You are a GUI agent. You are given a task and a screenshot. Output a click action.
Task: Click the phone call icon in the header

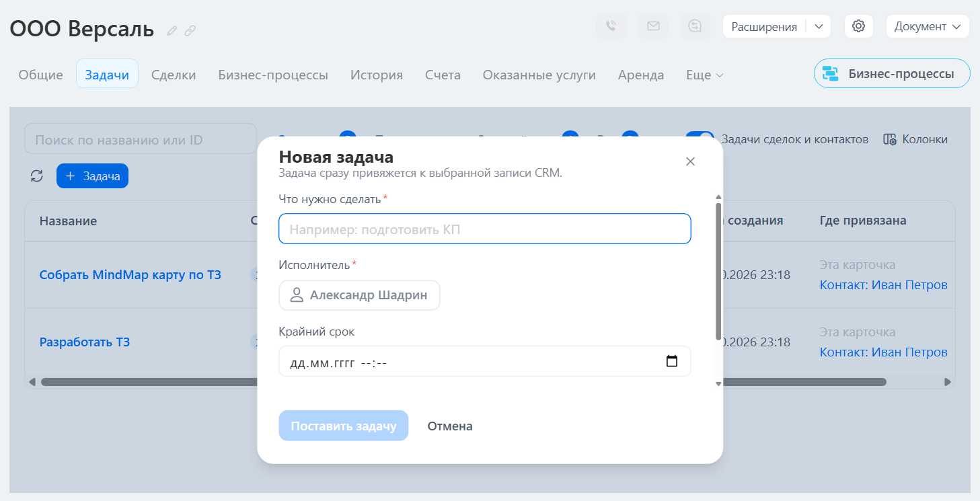(x=611, y=26)
